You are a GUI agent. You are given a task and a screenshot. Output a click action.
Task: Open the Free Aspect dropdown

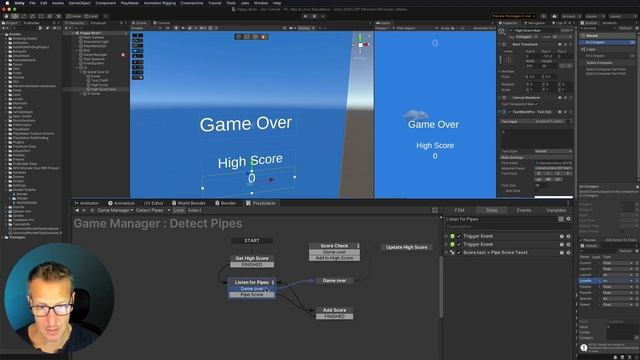416,28
